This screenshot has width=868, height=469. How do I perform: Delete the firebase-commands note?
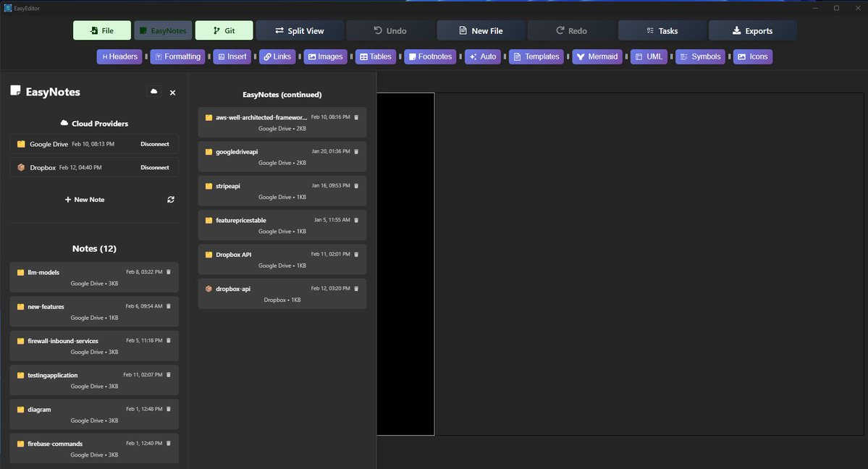169,444
